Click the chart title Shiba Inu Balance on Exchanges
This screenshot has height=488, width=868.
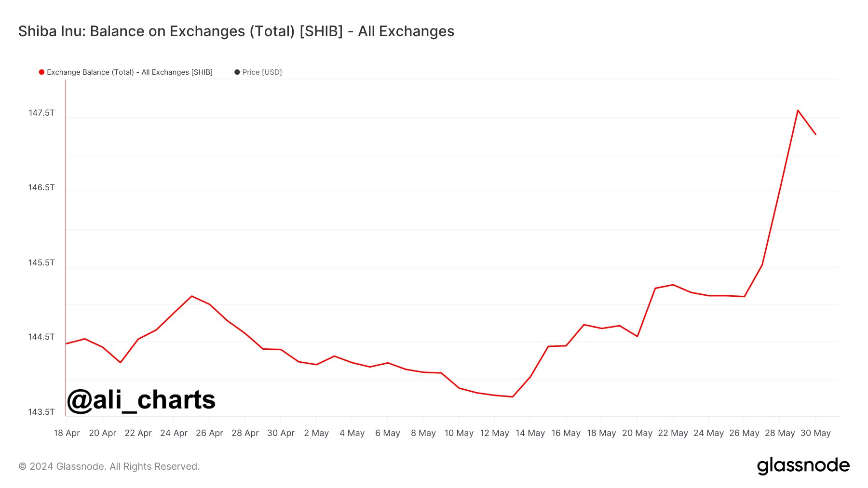point(236,31)
